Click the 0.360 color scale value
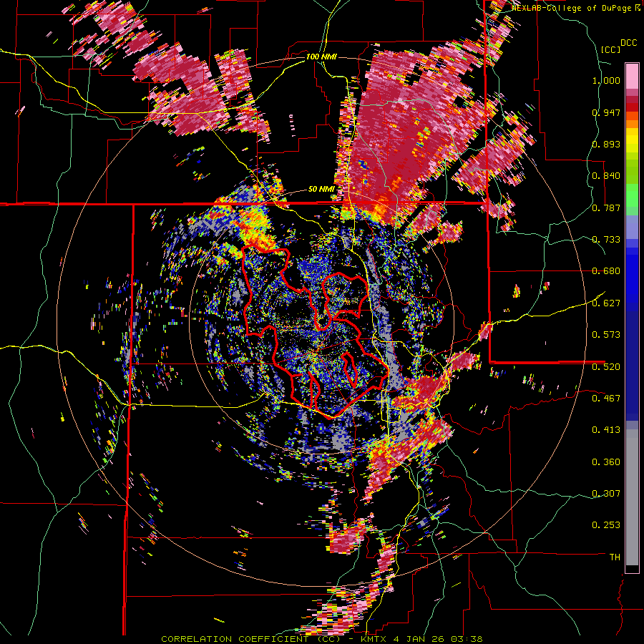This screenshot has width=644, height=644. 606,462
